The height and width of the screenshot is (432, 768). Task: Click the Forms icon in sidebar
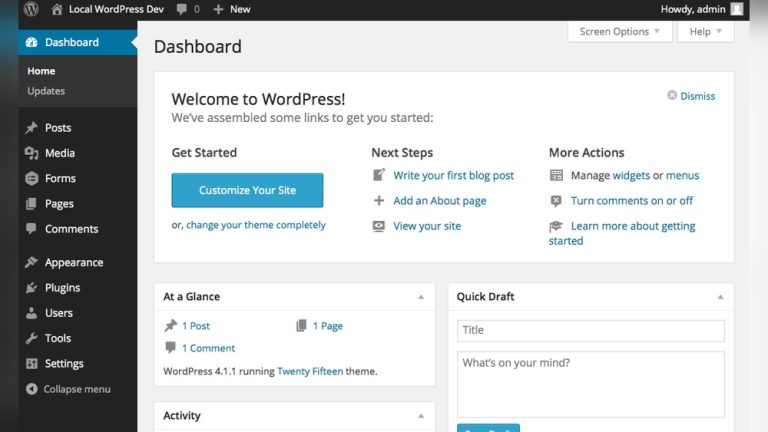(x=31, y=178)
